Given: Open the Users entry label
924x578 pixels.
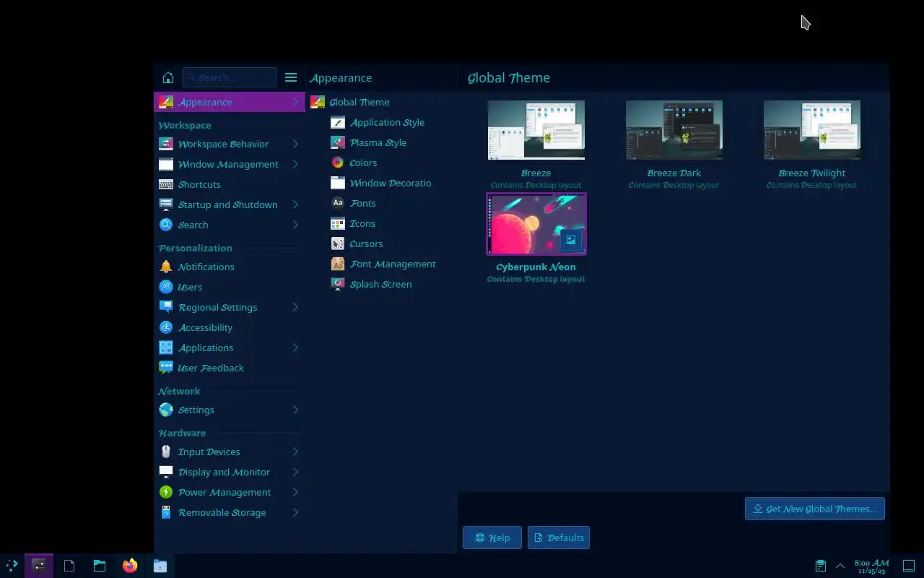Looking at the screenshot, I should coord(190,287).
